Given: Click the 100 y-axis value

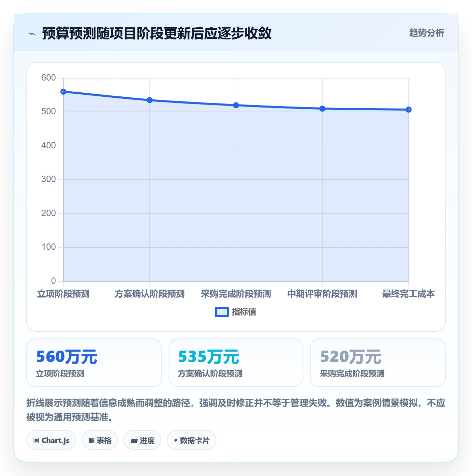Looking at the screenshot, I should point(49,247).
